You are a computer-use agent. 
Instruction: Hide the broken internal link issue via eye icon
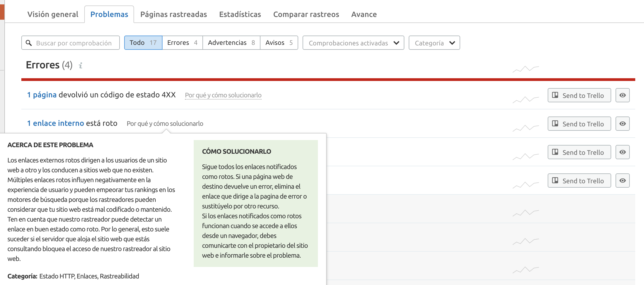coord(623,124)
